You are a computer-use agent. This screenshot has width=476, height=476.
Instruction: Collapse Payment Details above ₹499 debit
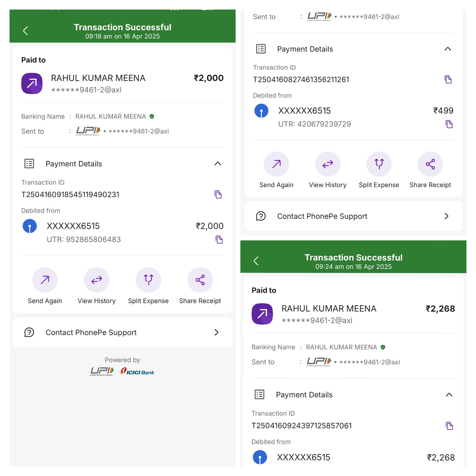click(x=448, y=49)
